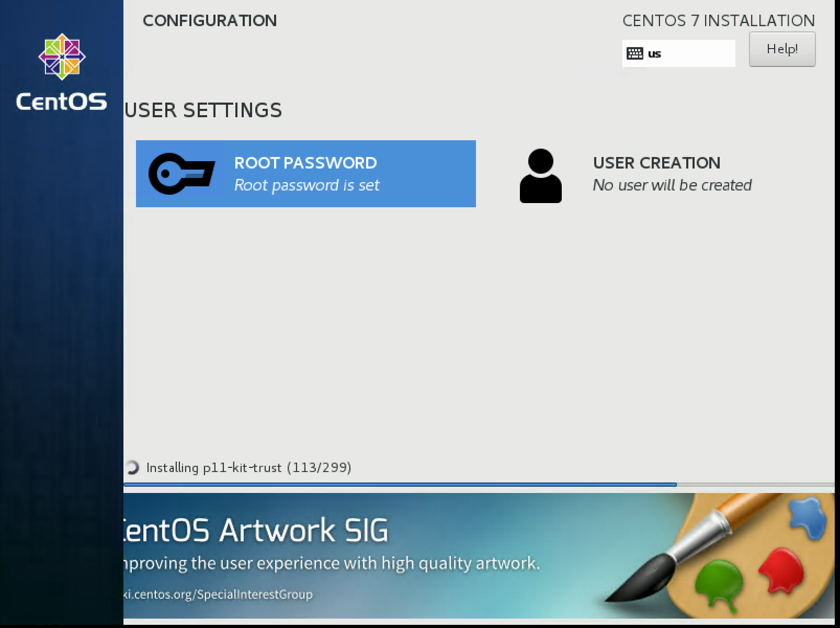Click the CentOS wordmark in the sidebar
The image size is (840, 628).
[x=62, y=101]
